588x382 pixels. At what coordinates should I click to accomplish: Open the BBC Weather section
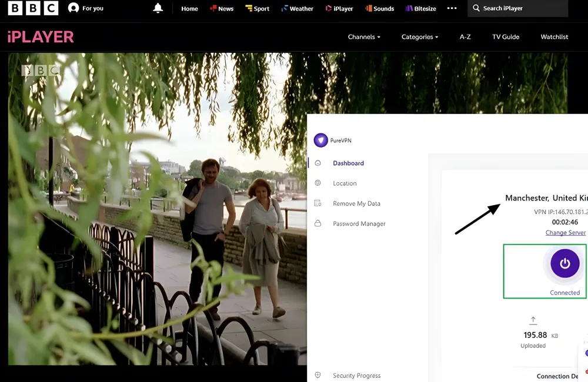click(x=297, y=9)
